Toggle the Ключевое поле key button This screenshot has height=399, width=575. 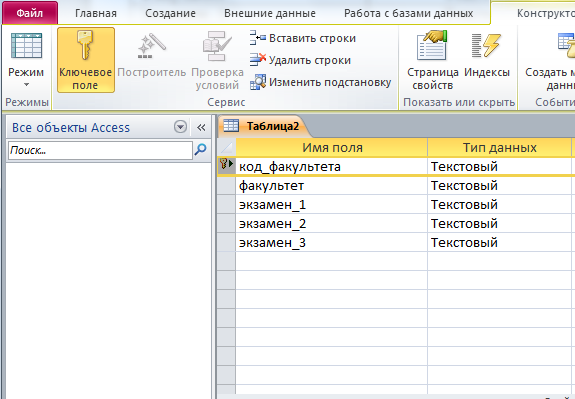(86, 60)
